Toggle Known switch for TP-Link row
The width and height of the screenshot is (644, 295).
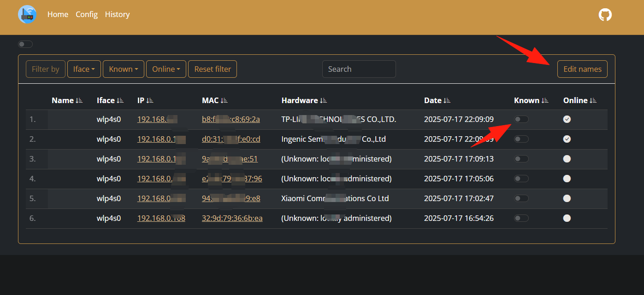(521, 119)
